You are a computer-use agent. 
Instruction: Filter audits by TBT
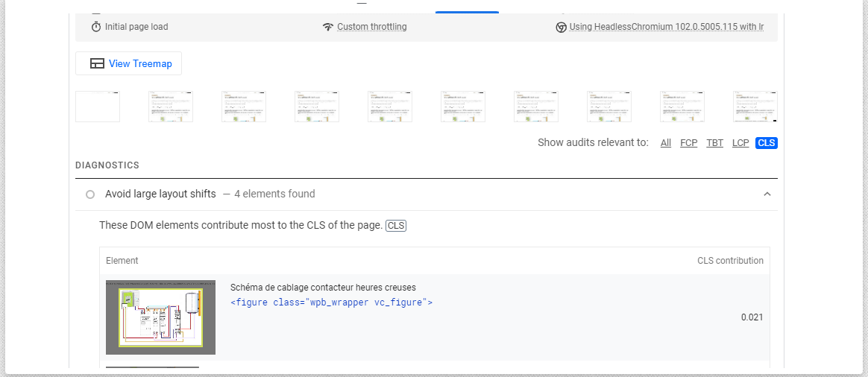(x=714, y=143)
